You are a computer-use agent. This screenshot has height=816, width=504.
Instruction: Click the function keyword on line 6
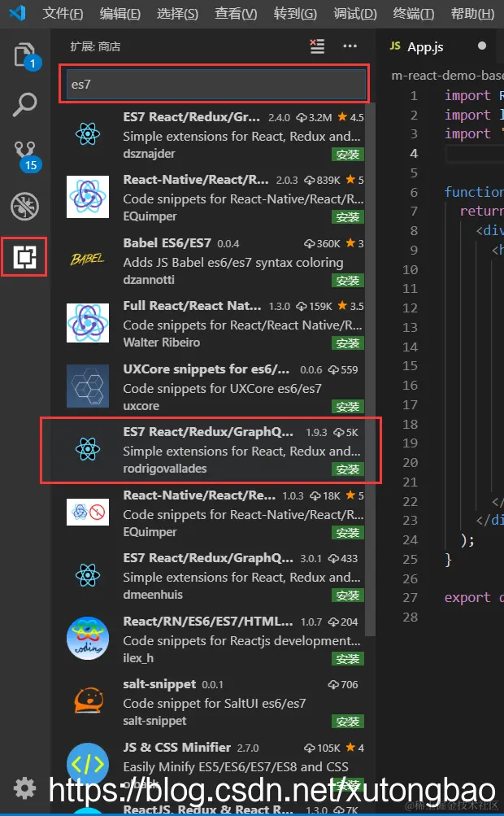click(473, 192)
